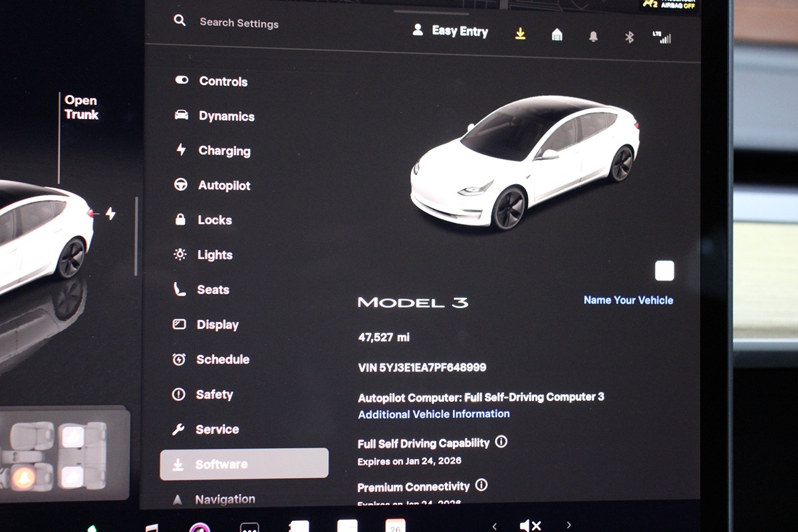Click the Name Your Vehicle link
The width and height of the screenshot is (798, 532).
628,300
